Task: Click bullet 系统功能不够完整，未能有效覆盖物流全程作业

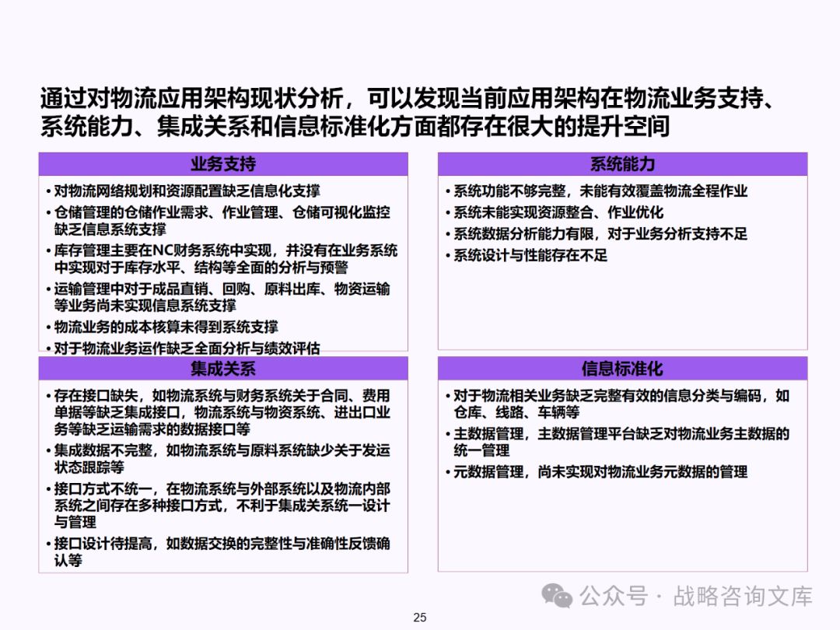Action: [597, 191]
